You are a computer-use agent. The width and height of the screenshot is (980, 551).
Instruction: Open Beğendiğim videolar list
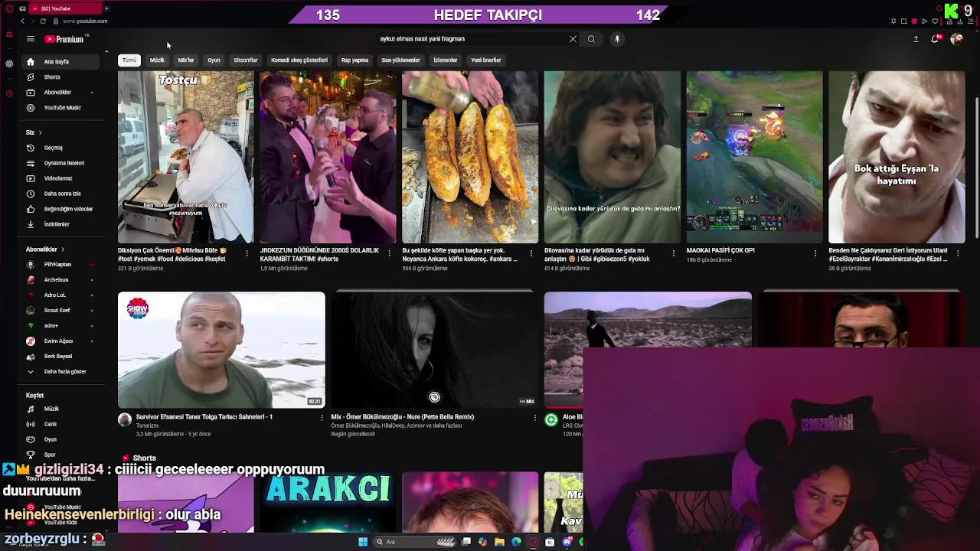coord(62,209)
